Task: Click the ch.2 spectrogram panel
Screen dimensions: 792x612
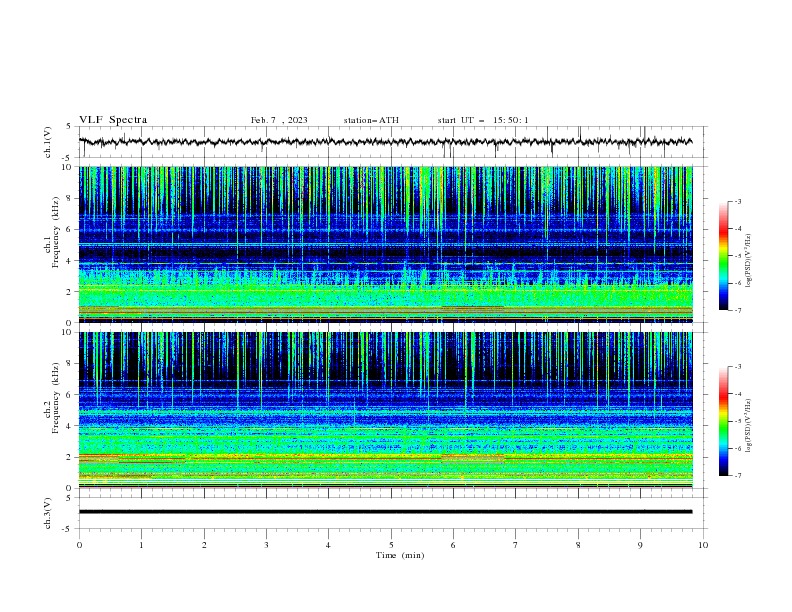Action: (x=386, y=410)
